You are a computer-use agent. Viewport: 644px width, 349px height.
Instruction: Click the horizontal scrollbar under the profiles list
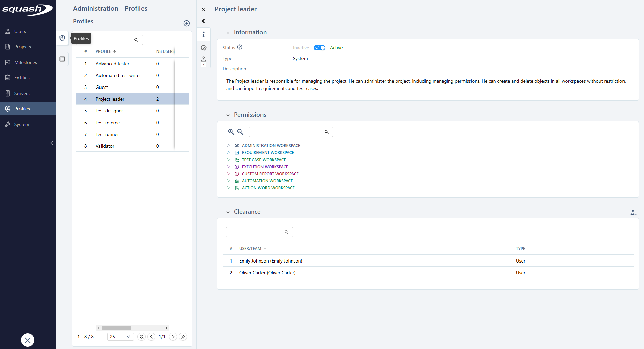click(116, 328)
